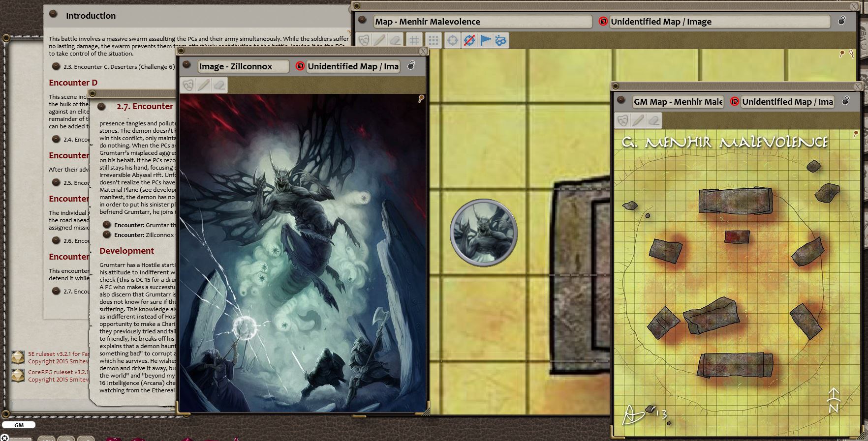
Task: Open the Encounter: Zillconnox link
Action: [107, 235]
